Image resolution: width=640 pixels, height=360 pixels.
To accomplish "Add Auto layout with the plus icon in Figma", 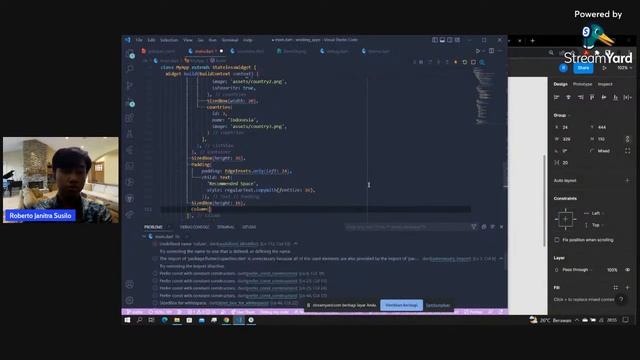I will click(627, 180).
